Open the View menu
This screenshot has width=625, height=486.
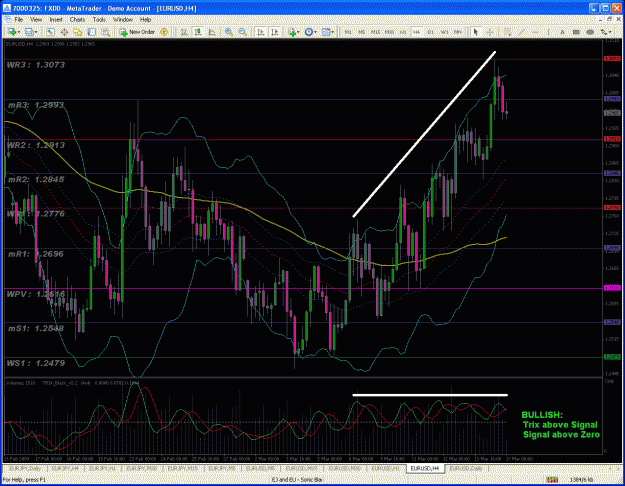coord(36,19)
